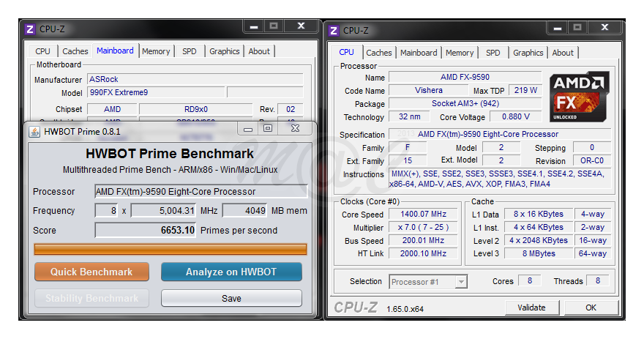644x339 pixels.
Task: Click the HWBOT Prime Java icon in title bar
Action: [35, 132]
